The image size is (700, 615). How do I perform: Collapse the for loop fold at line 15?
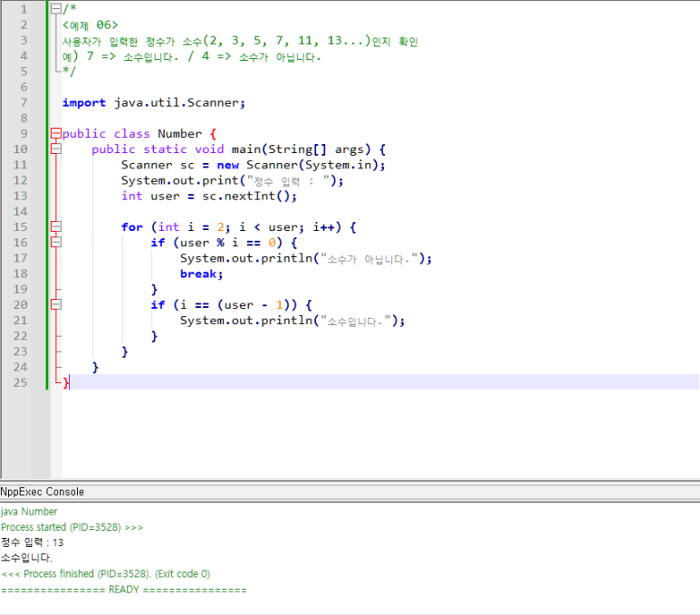coord(56,226)
